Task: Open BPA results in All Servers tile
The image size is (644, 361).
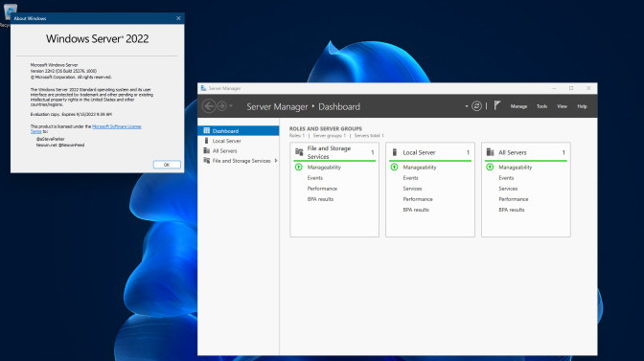Action: pos(512,210)
